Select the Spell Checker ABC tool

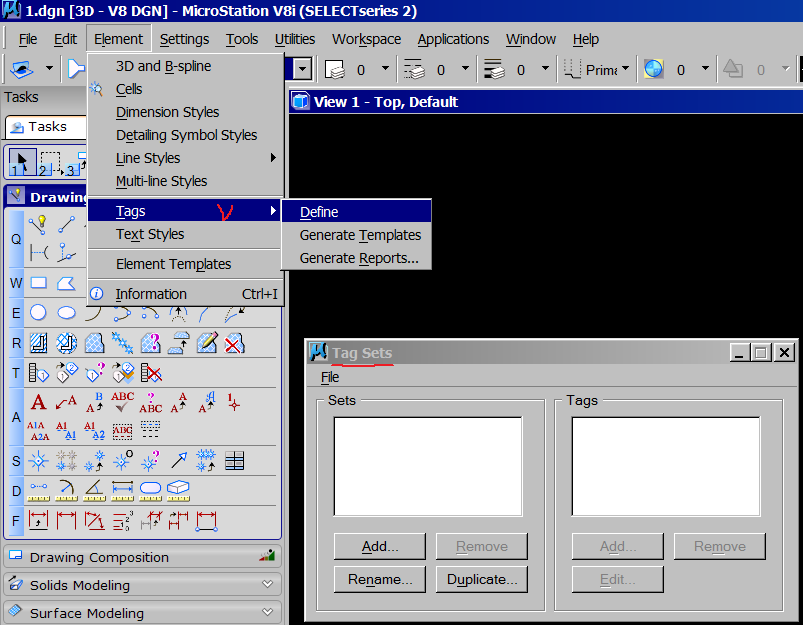(122, 402)
